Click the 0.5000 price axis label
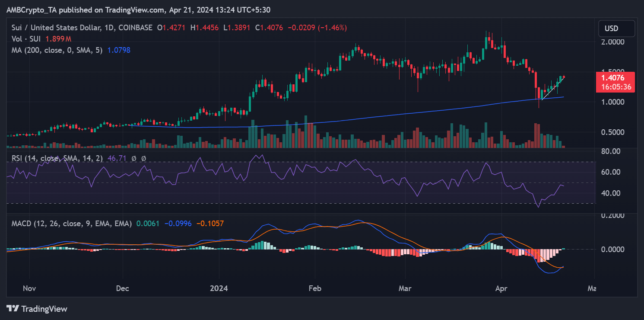Viewport: 644px width, 320px height. [613, 132]
